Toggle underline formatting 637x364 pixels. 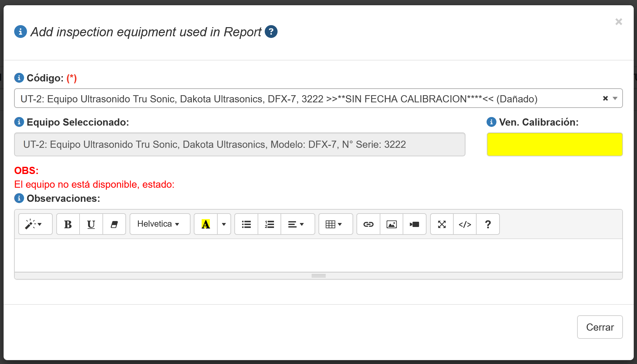91,224
